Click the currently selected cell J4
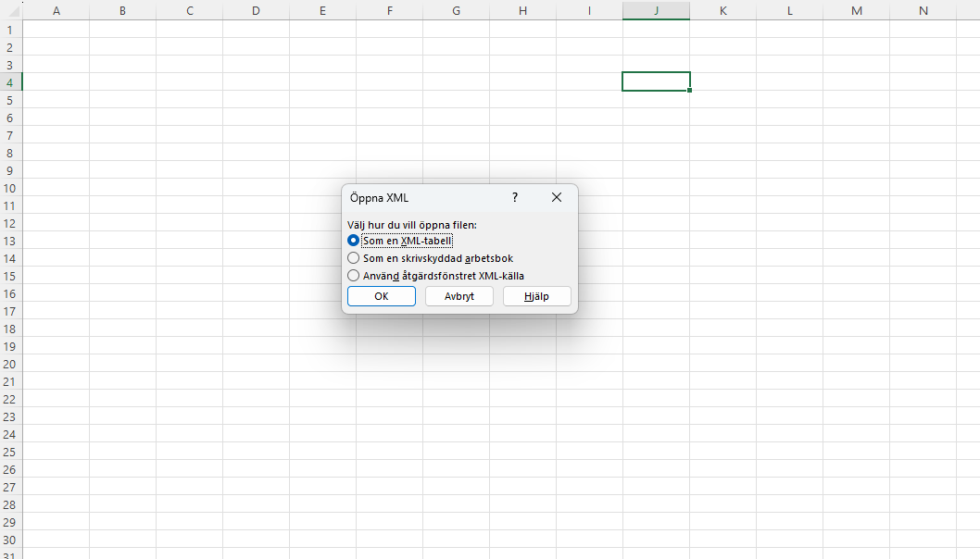Screen dimensions: 980x559 pyautogui.click(x=656, y=81)
